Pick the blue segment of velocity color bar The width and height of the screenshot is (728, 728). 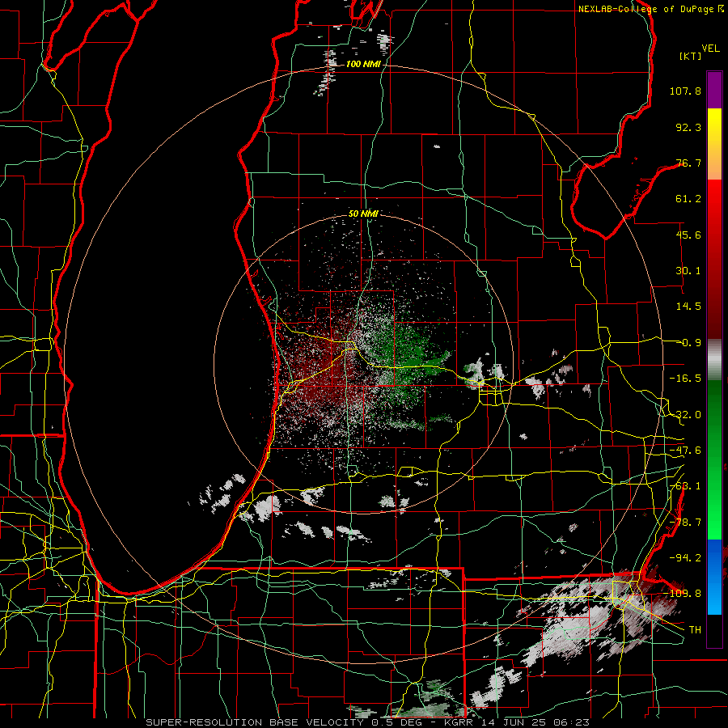[714, 577]
